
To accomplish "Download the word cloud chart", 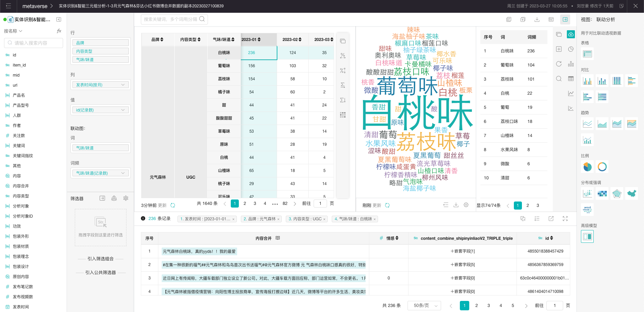I will (x=456, y=205).
